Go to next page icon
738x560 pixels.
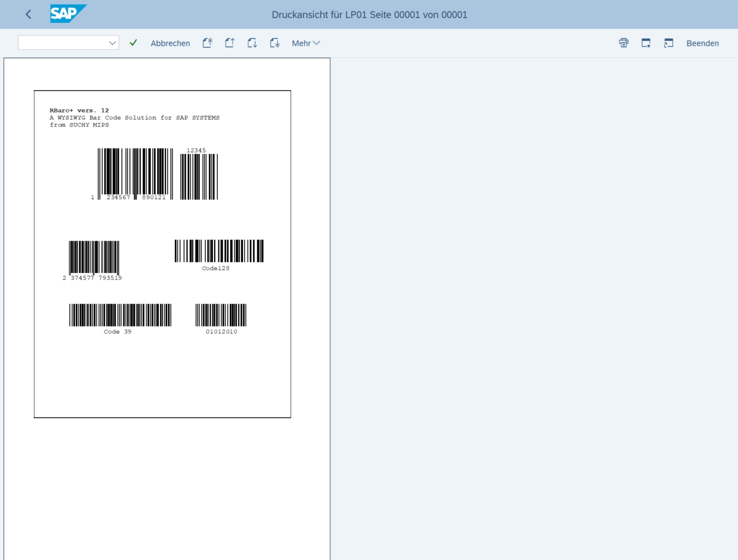[x=252, y=43]
